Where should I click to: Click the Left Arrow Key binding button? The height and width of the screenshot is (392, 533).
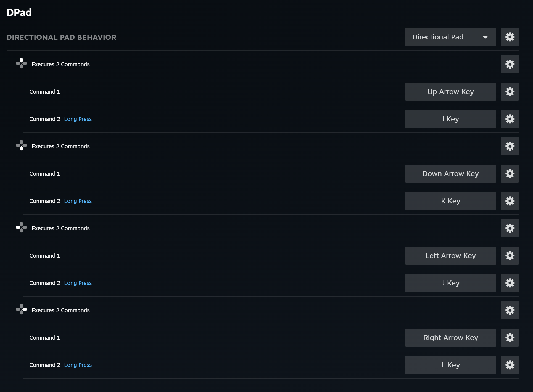click(450, 256)
